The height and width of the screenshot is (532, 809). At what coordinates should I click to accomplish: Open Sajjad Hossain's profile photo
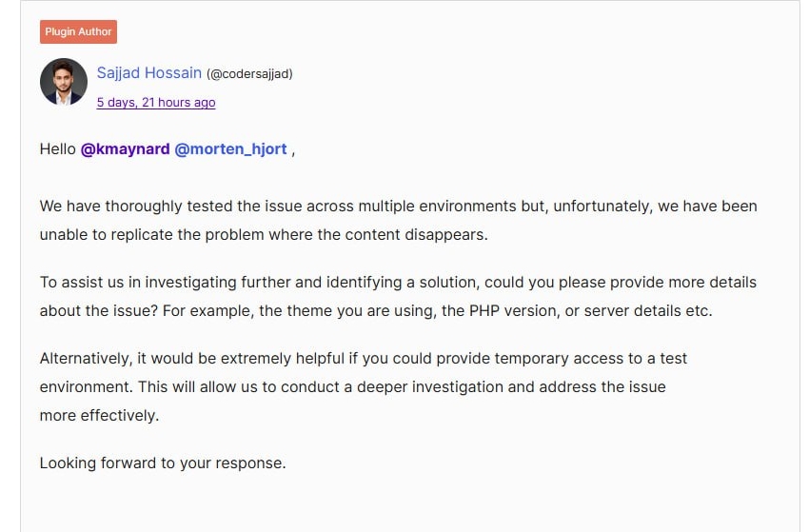(64, 82)
